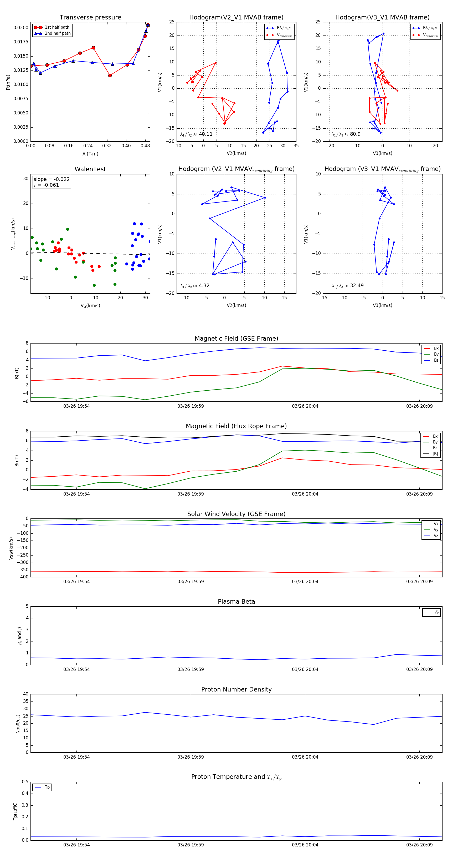Screen dimensions: 473x868
Task: Select the 'Bx' legend entry in GSE plot
Action: click(x=431, y=349)
